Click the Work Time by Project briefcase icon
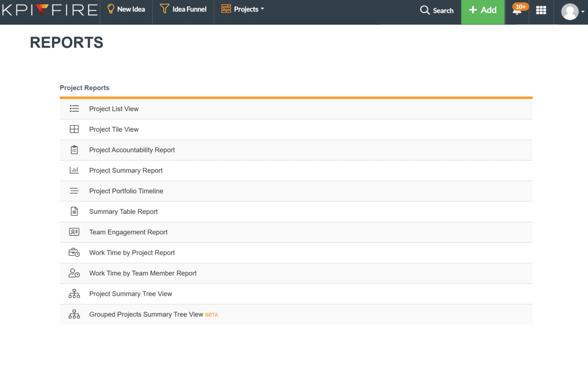 [74, 253]
